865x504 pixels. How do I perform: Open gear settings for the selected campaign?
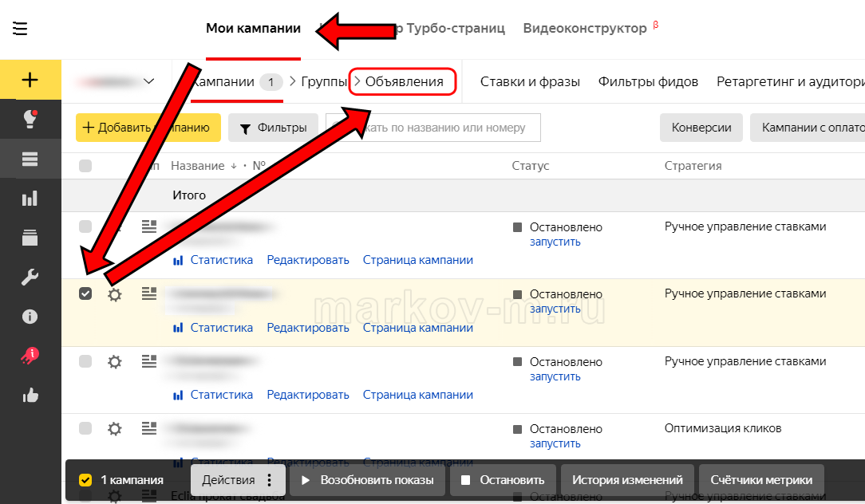coord(115,294)
